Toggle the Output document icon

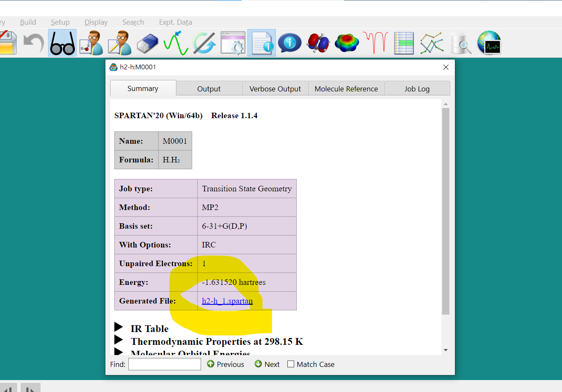(x=261, y=43)
